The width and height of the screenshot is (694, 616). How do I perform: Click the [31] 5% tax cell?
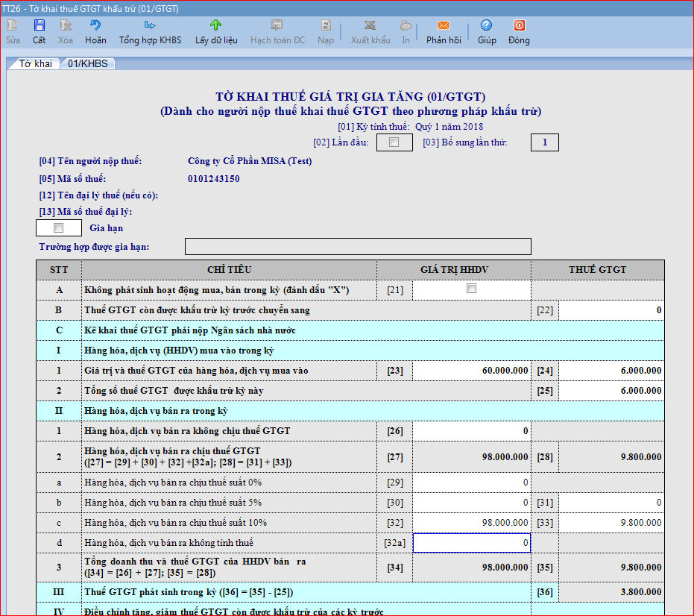[611, 503]
